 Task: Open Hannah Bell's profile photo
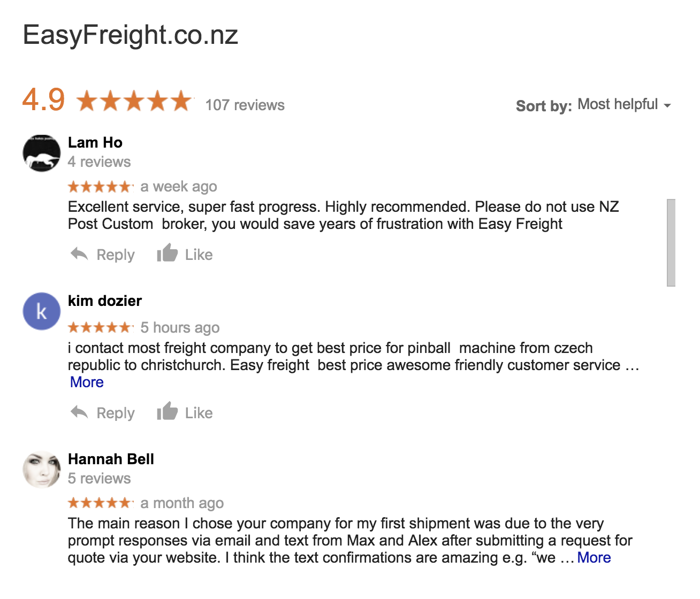(42, 470)
